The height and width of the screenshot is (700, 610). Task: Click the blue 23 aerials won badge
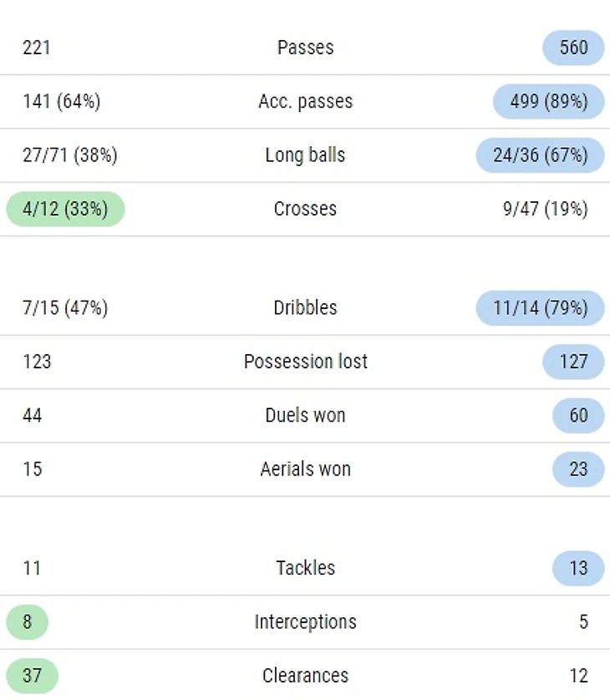[578, 469]
